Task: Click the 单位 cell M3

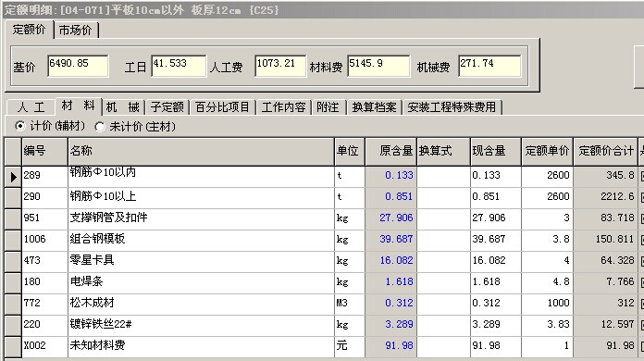Action: (350, 304)
